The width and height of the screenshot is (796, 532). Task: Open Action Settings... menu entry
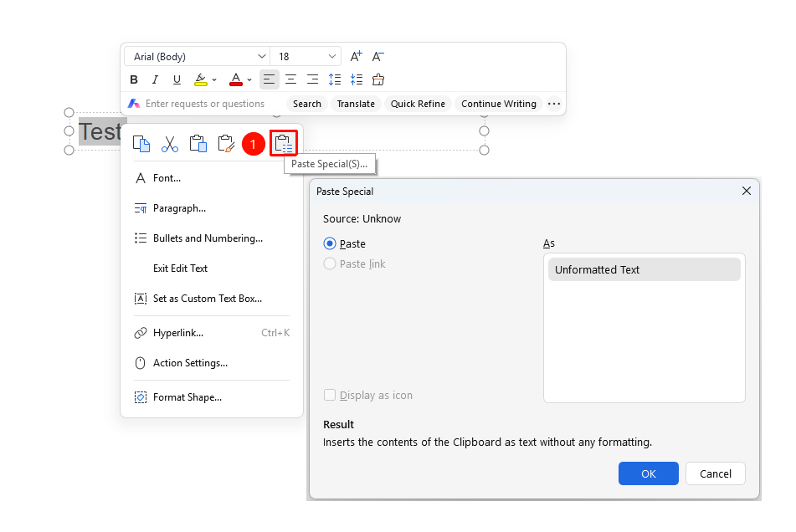[x=211, y=363]
